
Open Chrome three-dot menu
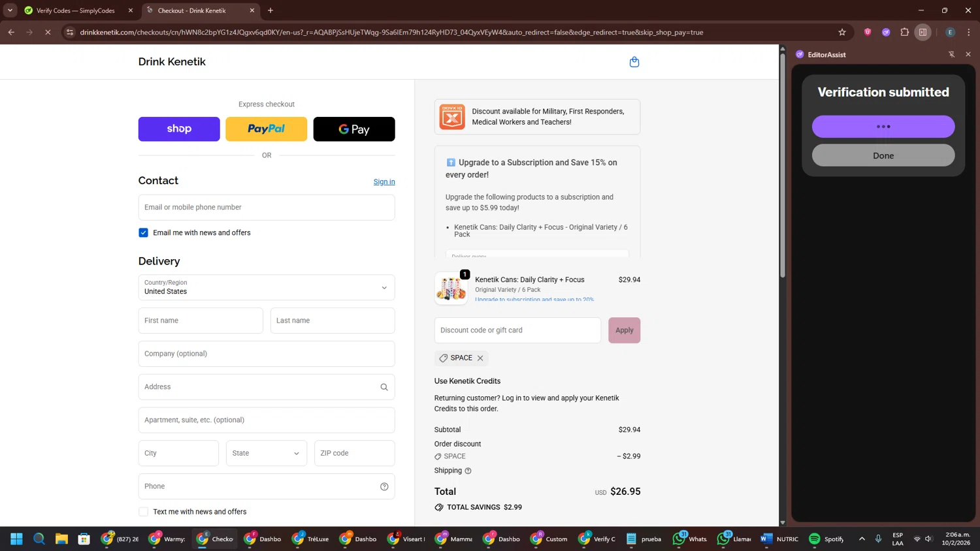(x=969, y=32)
